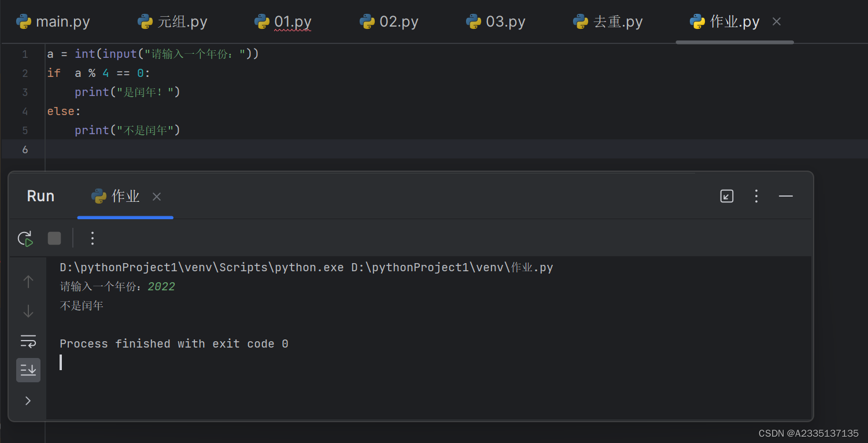Screen dimensions: 868x443
Task: Click line number 3 in the gutter
Action: [x=25, y=92]
